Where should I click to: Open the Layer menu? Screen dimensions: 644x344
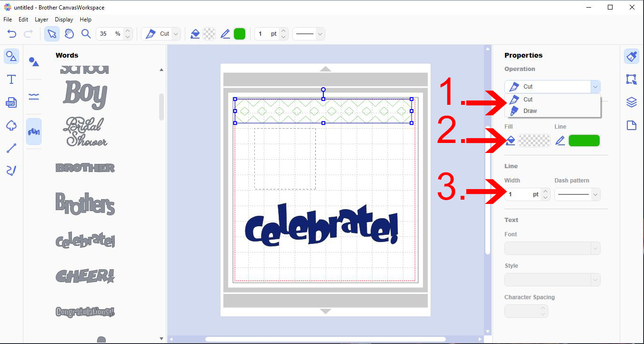41,20
